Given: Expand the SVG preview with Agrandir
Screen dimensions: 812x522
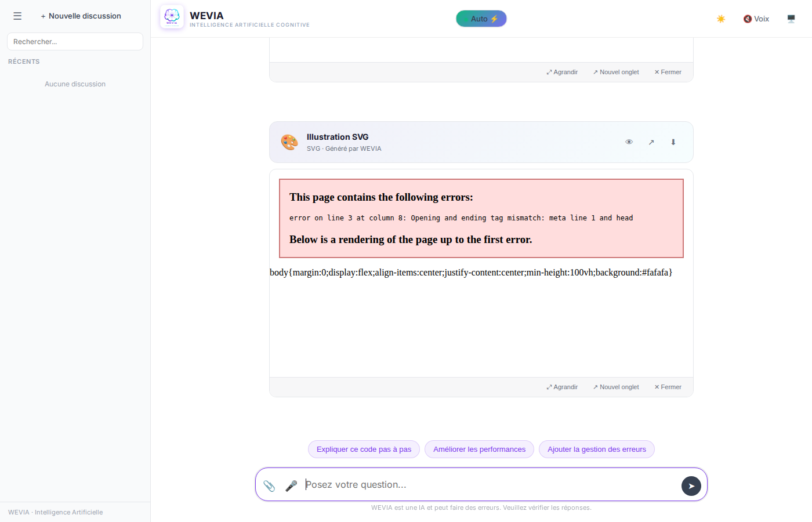Looking at the screenshot, I should click(562, 387).
